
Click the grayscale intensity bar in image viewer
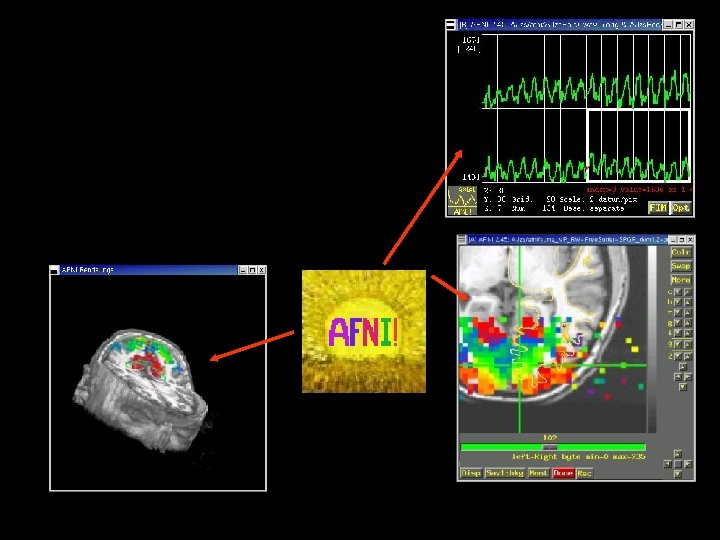pyautogui.click(x=652, y=339)
